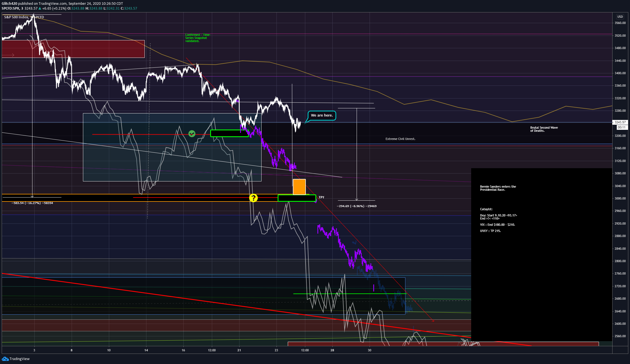Click the 'VIX : End $180.00 - $210.' line
The height and width of the screenshot is (364, 630).
(x=497, y=225)
